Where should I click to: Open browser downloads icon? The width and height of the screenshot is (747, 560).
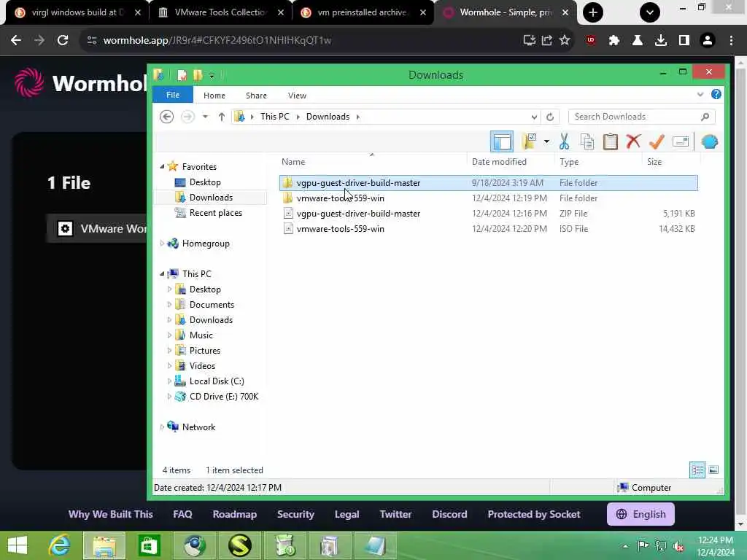coord(661,41)
